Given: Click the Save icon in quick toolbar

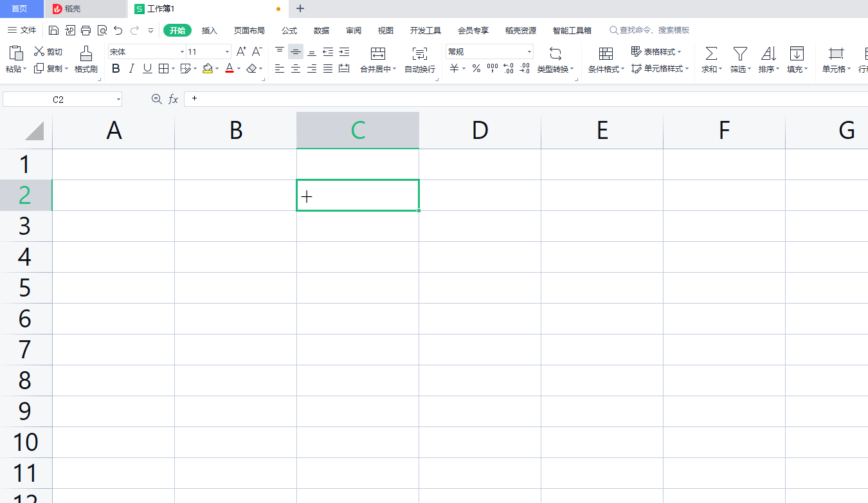Looking at the screenshot, I should pyautogui.click(x=54, y=30).
